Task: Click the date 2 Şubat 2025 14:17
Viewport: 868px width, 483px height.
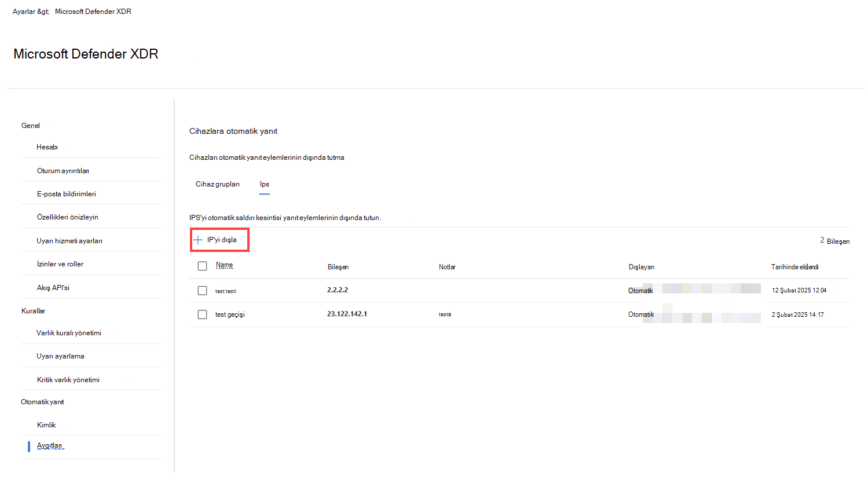Action: pos(797,315)
